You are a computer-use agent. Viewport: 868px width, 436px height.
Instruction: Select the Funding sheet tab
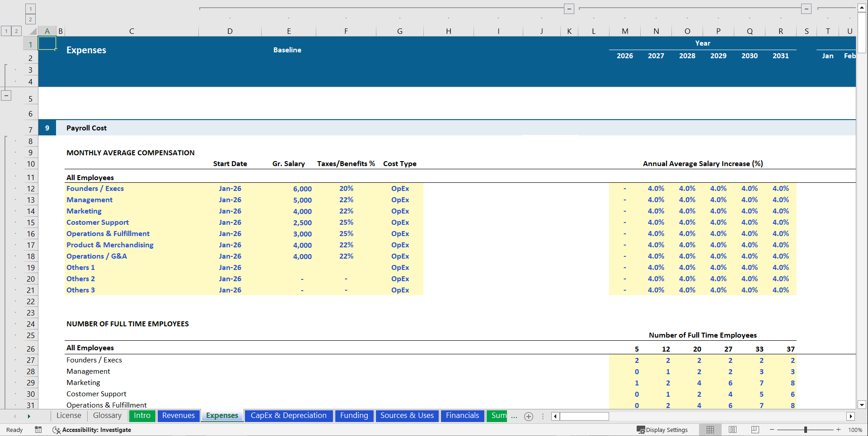click(354, 416)
